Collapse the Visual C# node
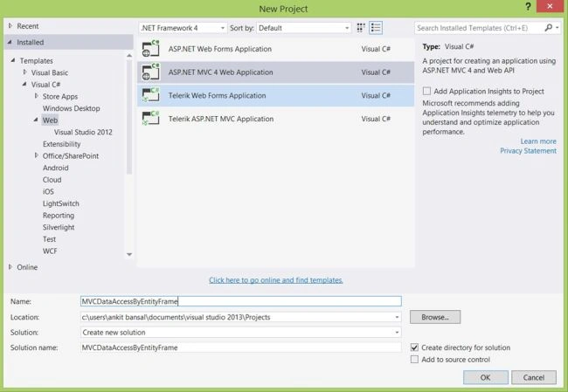The width and height of the screenshot is (568, 392). (x=24, y=84)
